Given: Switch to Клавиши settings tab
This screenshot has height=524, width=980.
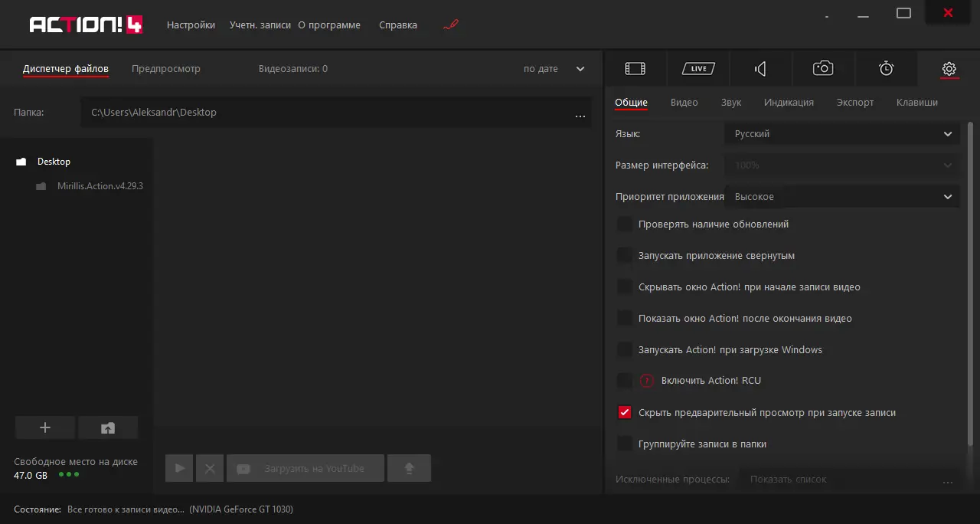Looking at the screenshot, I should 917,103.
